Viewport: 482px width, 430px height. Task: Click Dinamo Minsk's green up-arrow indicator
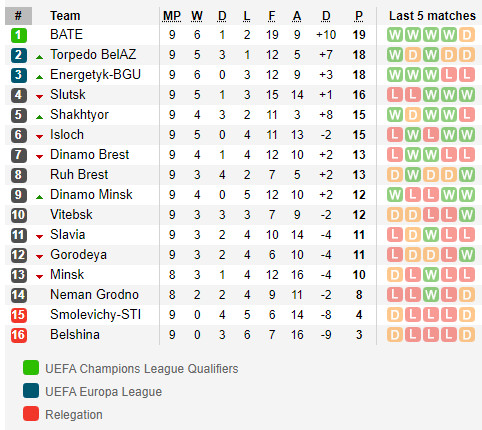[x=39, y=197]
